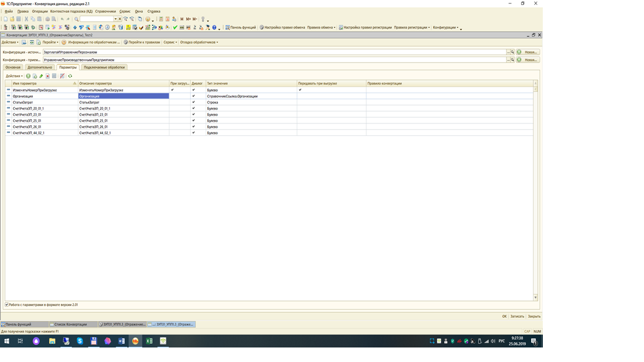Click the Word icon in the Windows taskbar
The image size is (644, 362).
[121, 341]
